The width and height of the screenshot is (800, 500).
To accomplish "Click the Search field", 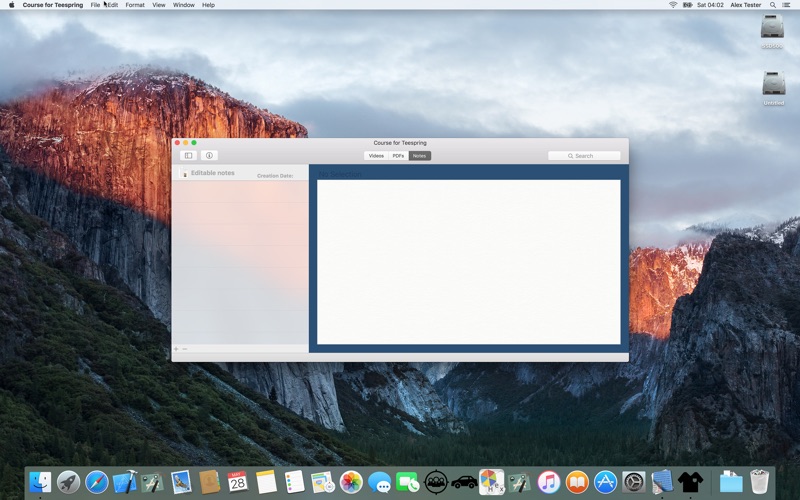I will coord(584,156).
